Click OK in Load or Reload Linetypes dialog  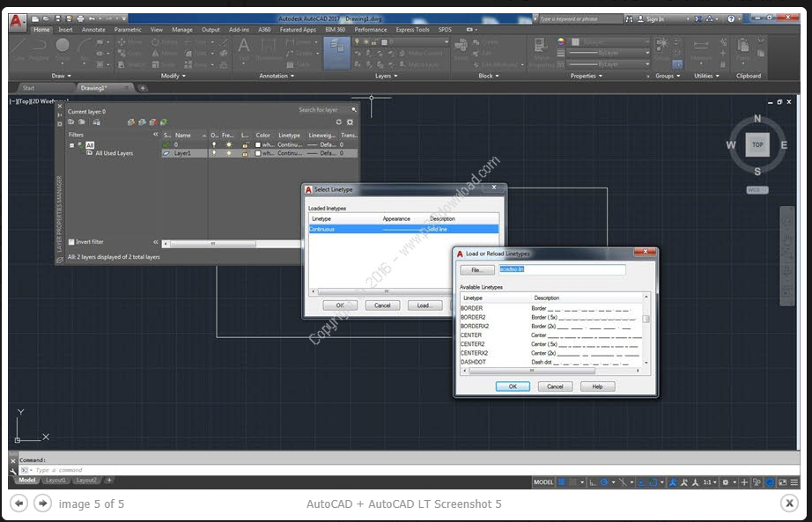coord(513,386)
